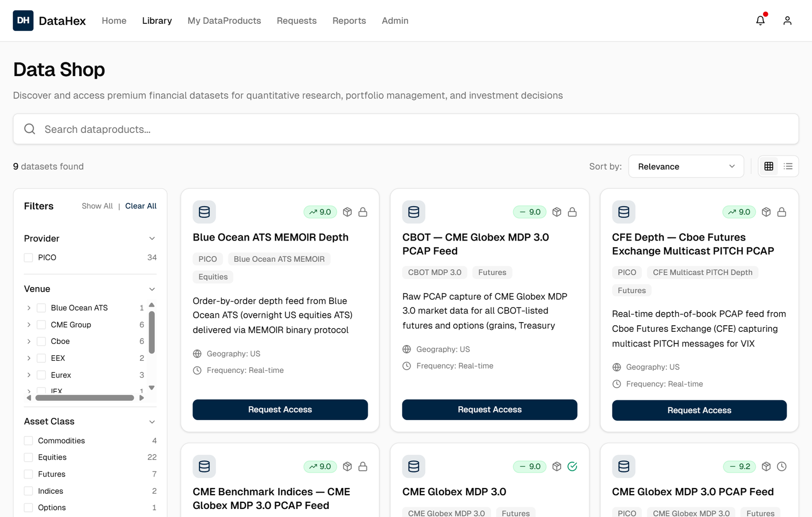Switch to grid view layout

[769, 166]
